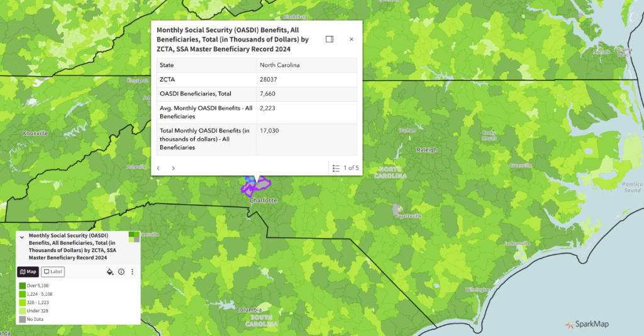Image resolution: width=644 pixels, height=336 pixels.
Task: Go to previous feature in popup
Action: (158, 168)
